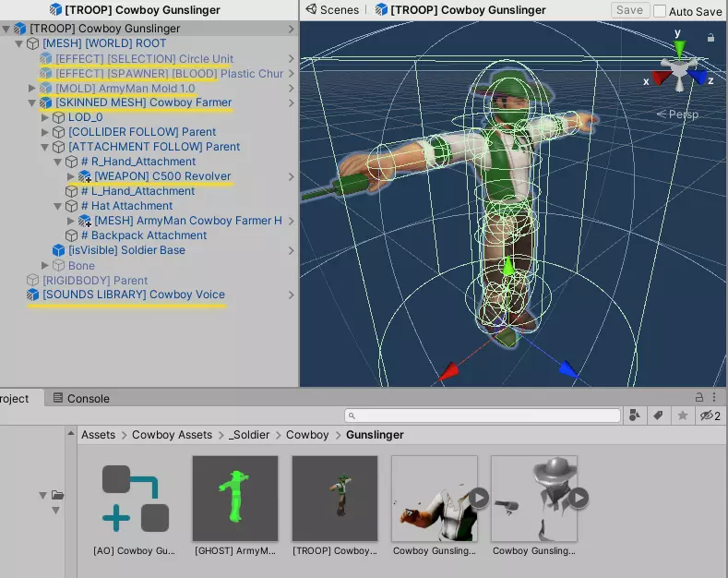Toggle the scene view gizmo lock

point(710,38)
